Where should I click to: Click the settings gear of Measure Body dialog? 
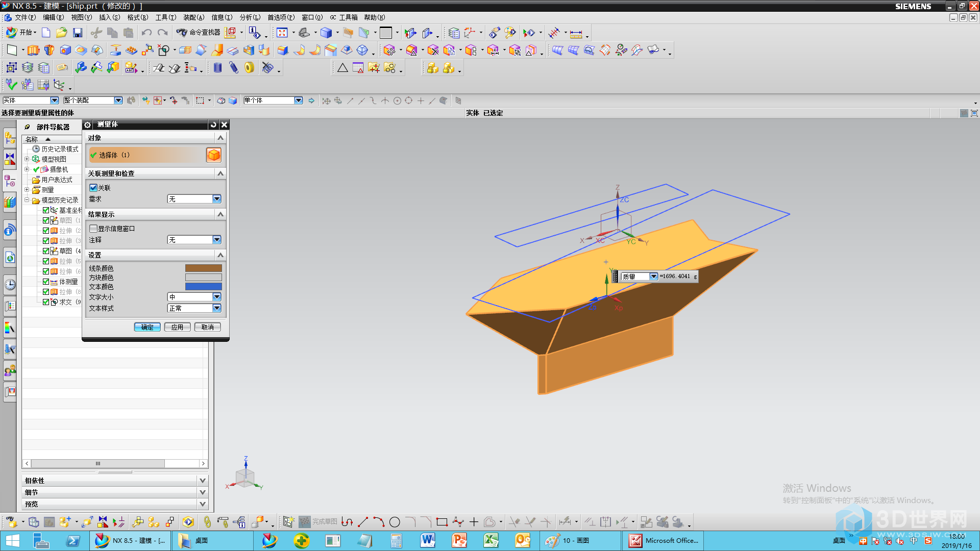click(87, 124)
